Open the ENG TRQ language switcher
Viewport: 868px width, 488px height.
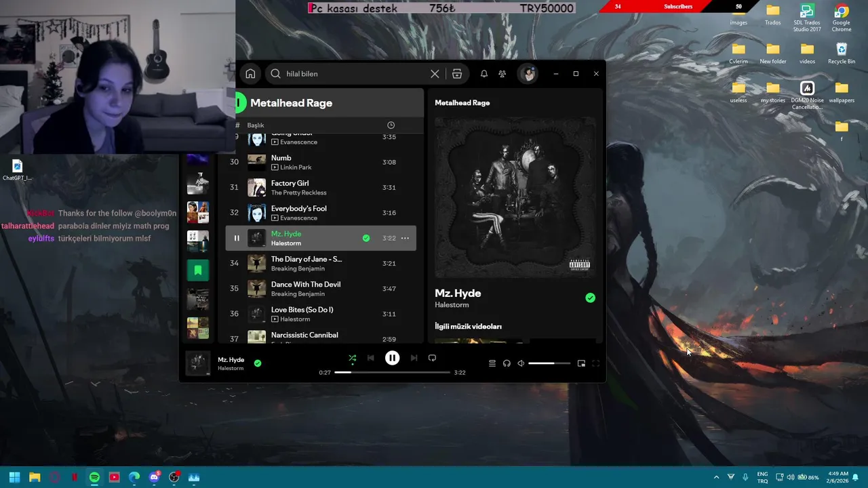click(762, 477)
